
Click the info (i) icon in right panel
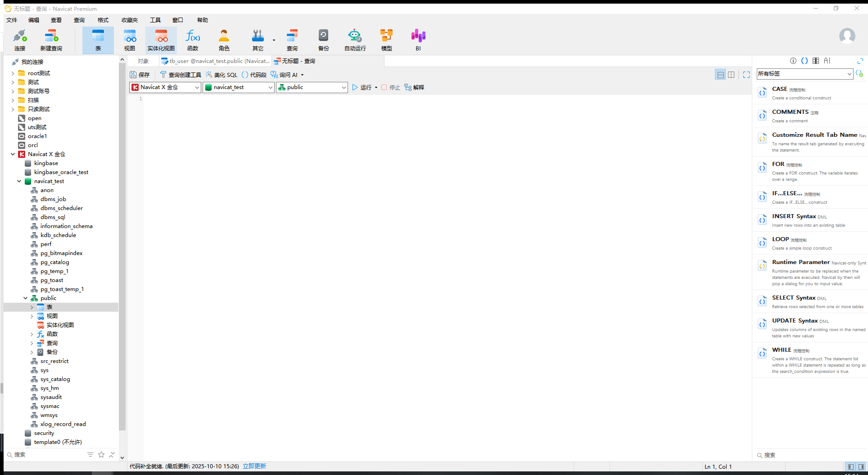pos(793,61)
